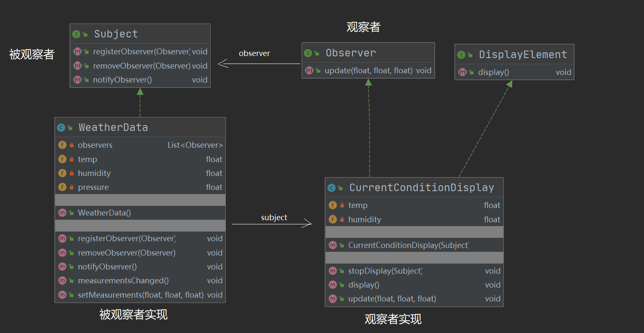Viewport: 644px width, 333px height.
Task: Click the field icon for the observers field
Action: [62, 145]
